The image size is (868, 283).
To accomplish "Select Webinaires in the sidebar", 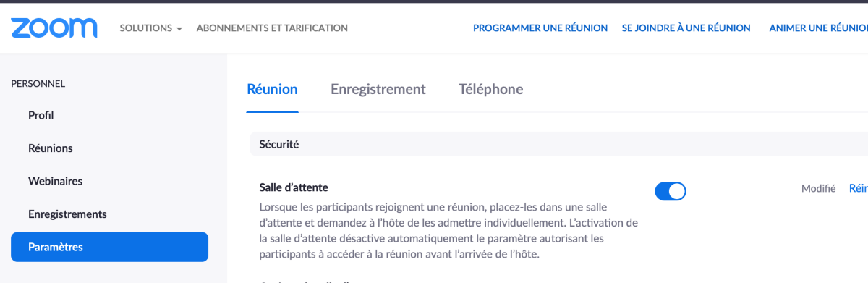I will tap(55, 181).
